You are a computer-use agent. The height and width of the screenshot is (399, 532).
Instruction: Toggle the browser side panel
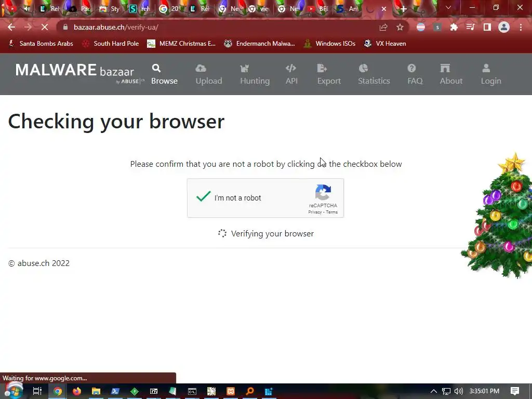coord(487,27)
